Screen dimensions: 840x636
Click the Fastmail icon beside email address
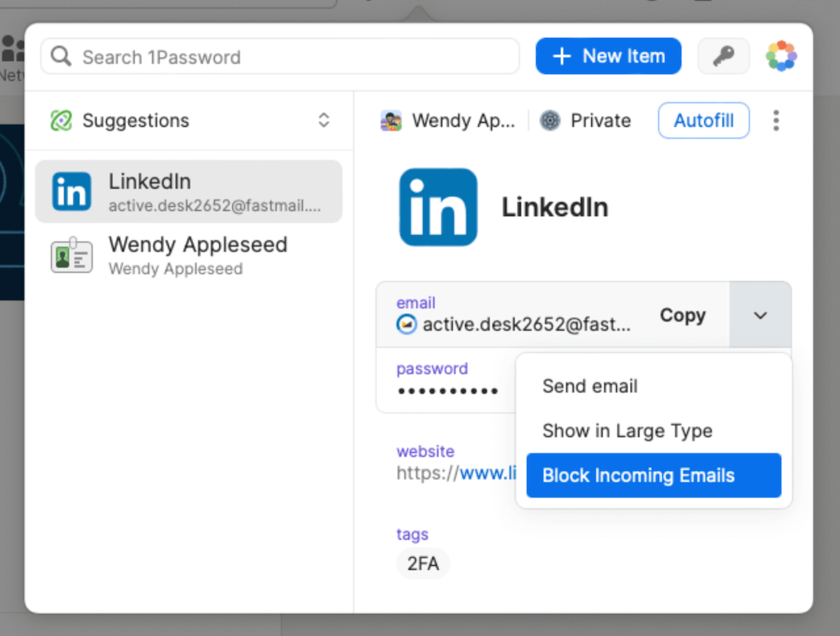point(406,325)
